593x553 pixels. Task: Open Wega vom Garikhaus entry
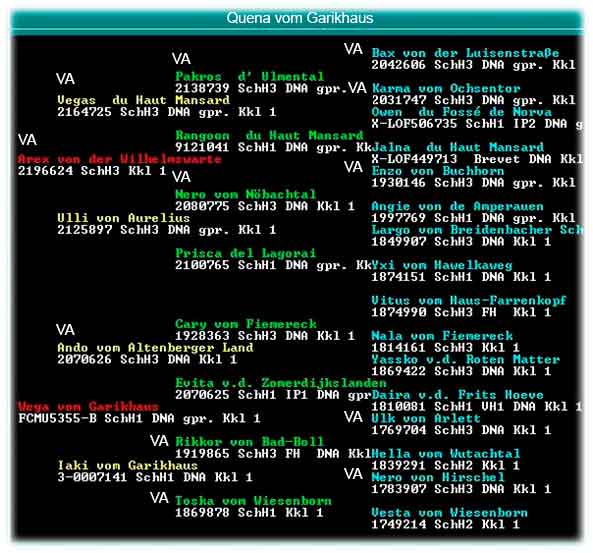click(x=88, y=407)
